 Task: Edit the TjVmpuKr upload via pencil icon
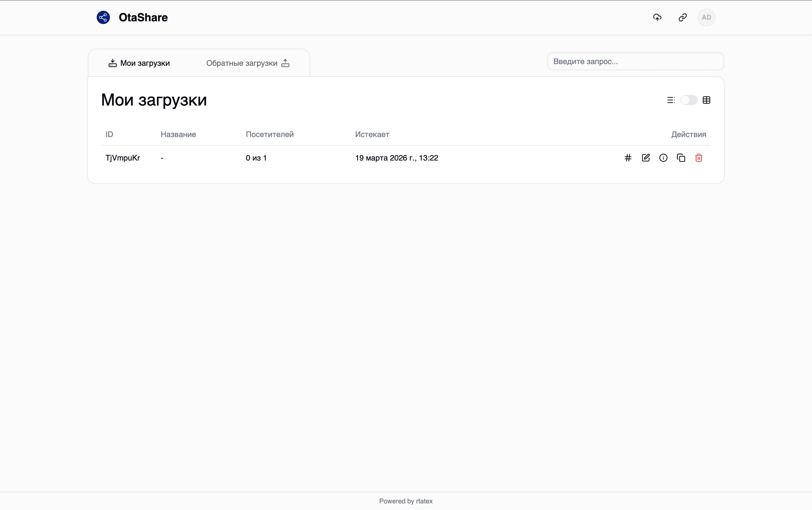(646, 158)
